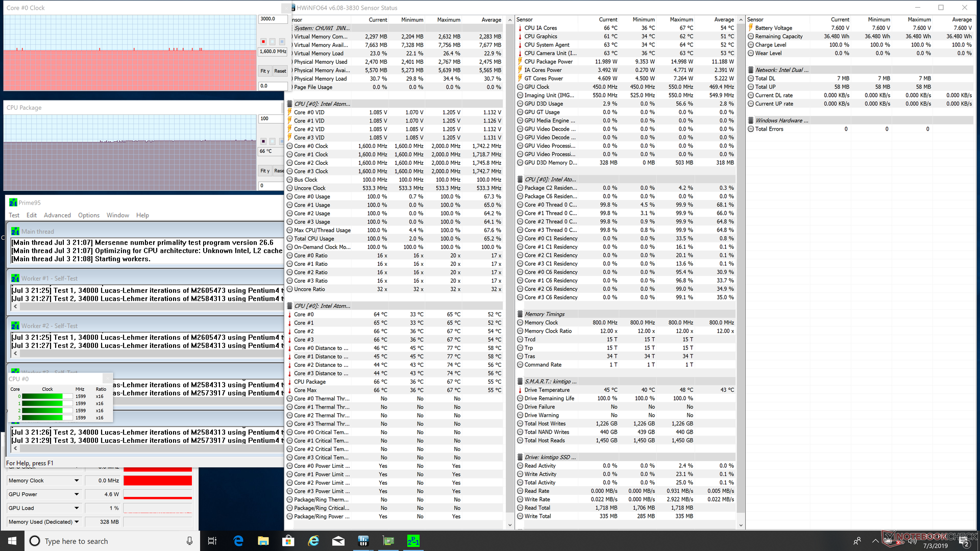Open Microsoft Edge from the taskbar

238,541
